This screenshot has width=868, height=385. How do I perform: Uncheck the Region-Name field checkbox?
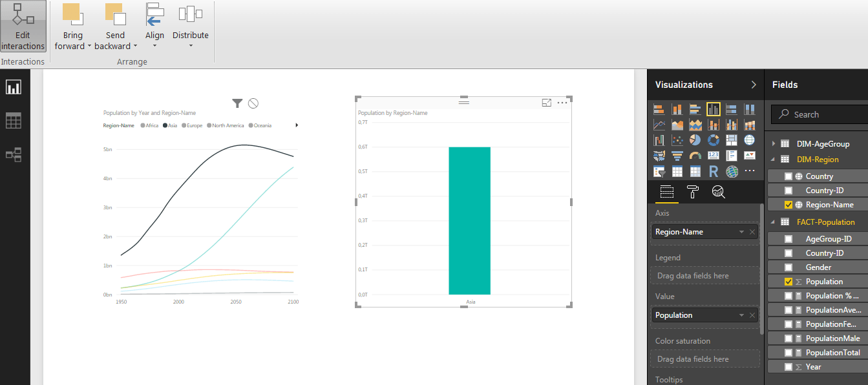[x=789, y=205]
